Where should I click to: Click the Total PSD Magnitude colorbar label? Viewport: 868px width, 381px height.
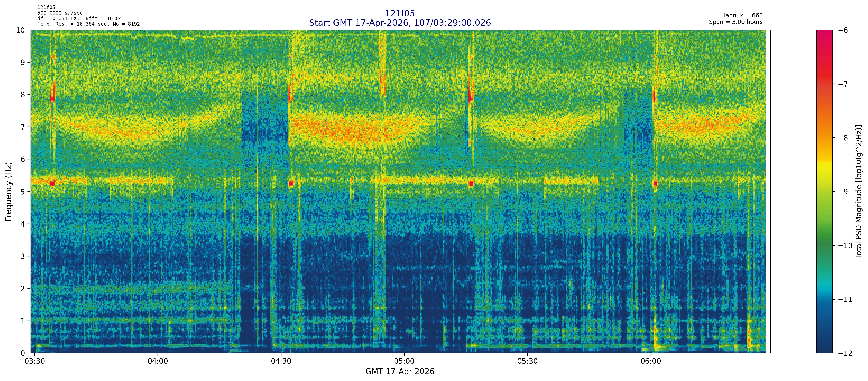pos(859,192)
